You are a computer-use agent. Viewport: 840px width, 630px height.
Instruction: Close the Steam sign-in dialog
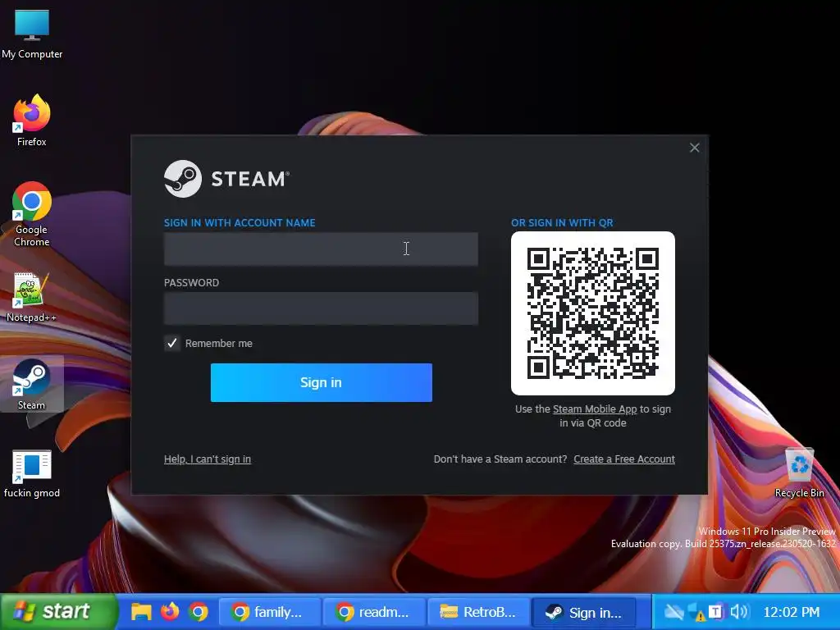click(694, 148)
